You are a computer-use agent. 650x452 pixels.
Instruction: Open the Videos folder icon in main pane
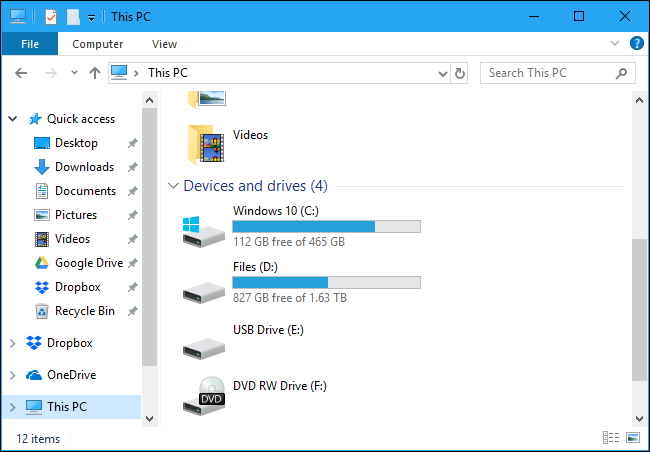tap(204, 144)
